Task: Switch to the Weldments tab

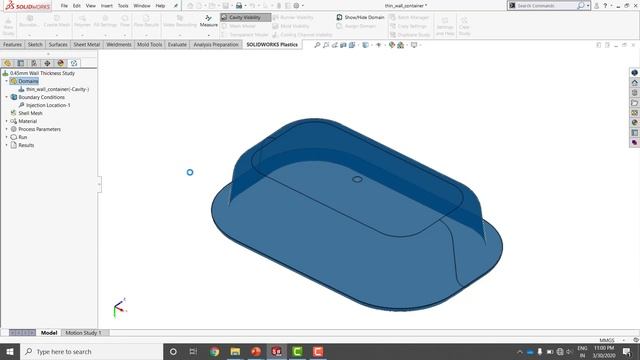Action: coord(118,44)
